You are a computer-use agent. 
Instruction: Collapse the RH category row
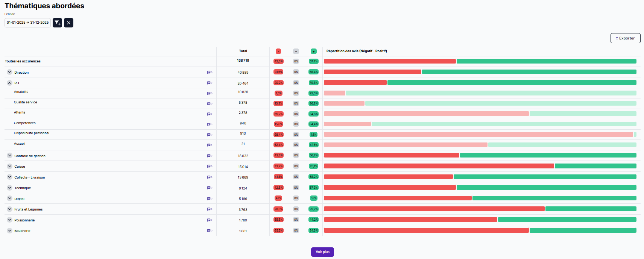(9, 83)
